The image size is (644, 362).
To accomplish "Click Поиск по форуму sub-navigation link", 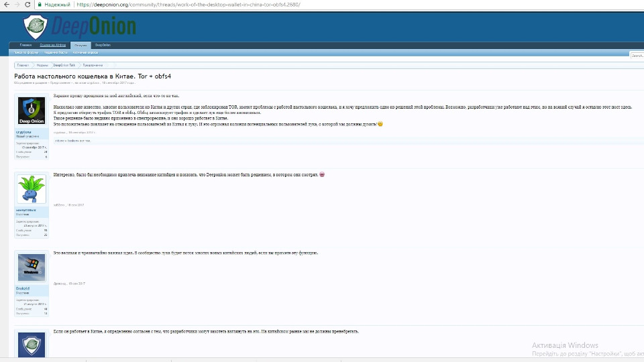I will (x=27, y=52).
